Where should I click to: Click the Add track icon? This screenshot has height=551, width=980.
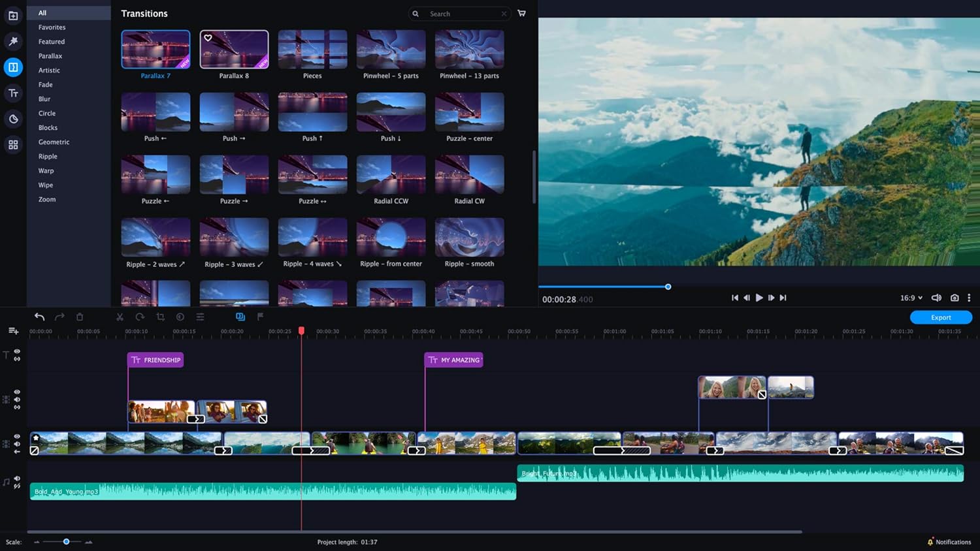[x=13, y=331]
